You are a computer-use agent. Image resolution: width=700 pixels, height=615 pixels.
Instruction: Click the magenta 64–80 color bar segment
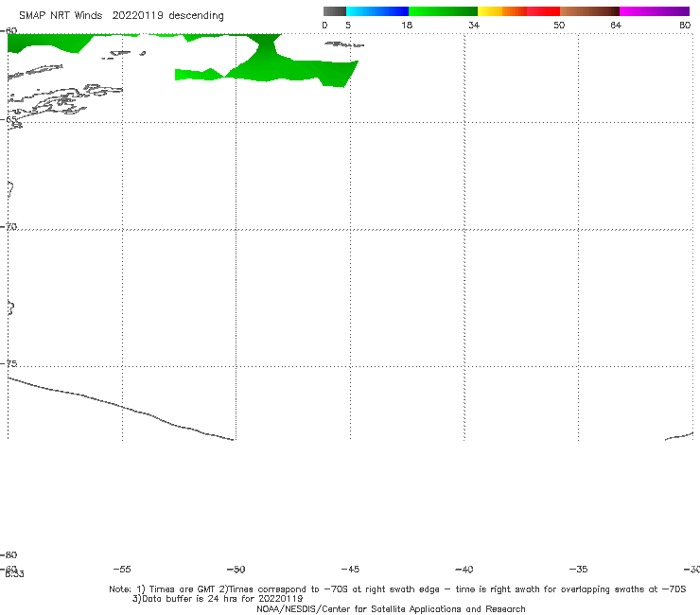[x=655, y=11]
